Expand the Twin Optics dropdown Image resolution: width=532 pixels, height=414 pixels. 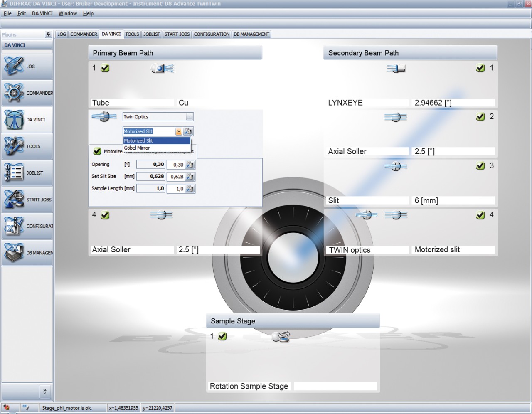pyautogui.click(x=190, y=117)
